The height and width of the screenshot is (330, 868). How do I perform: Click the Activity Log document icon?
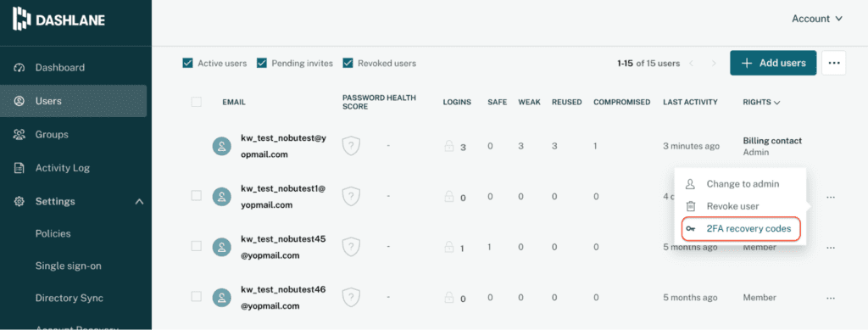tap(19, 168)
